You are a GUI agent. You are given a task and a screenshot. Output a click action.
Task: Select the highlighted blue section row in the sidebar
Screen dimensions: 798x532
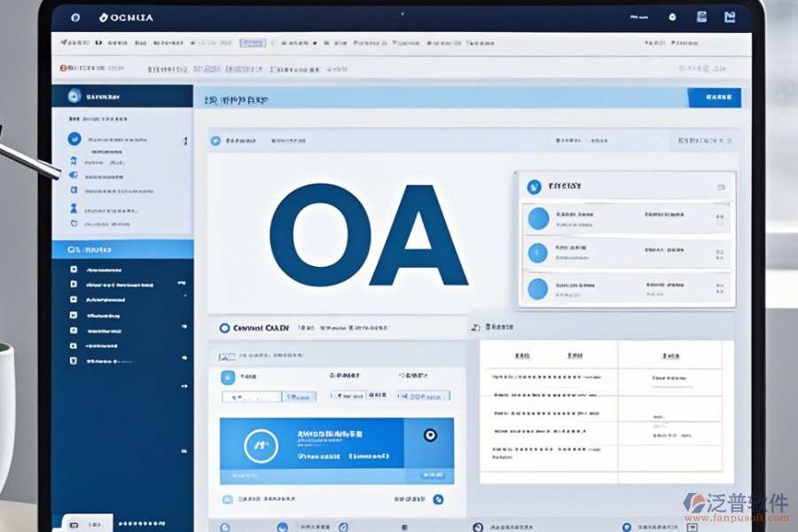point(122,249)
